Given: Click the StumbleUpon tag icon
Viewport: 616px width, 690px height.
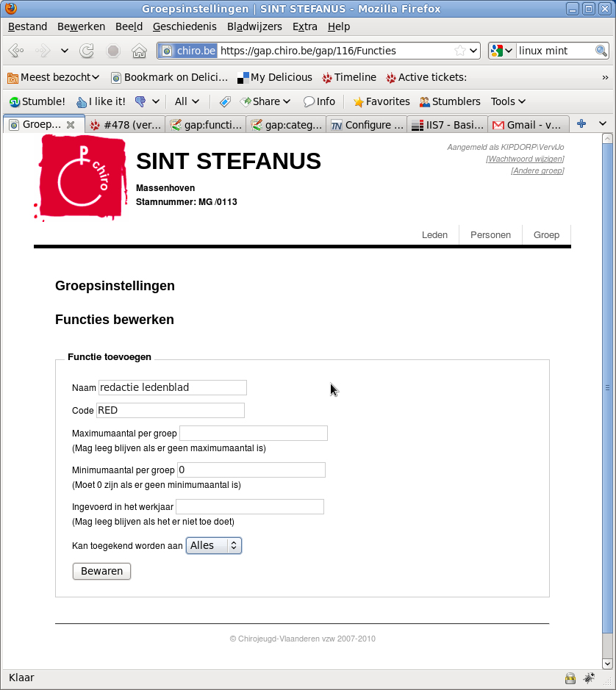Looking at the screenshot, I should pos(225,101).
